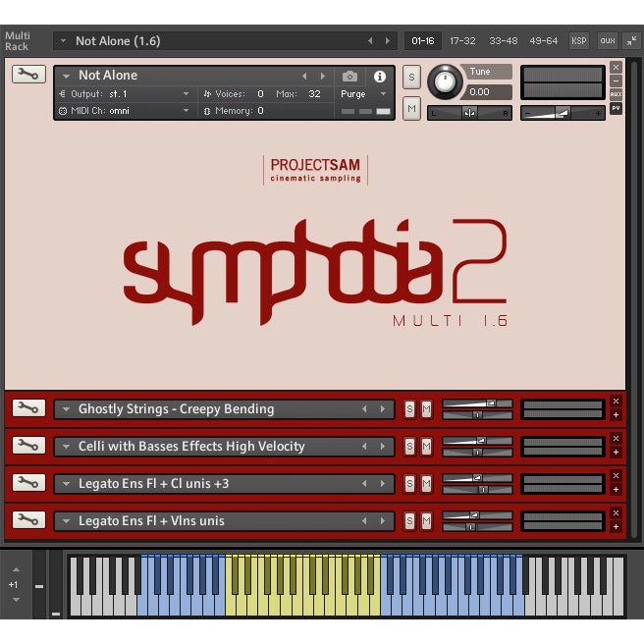644x644 pixels.
Task: Switch to instrument page 33-48
Action: 503,40
